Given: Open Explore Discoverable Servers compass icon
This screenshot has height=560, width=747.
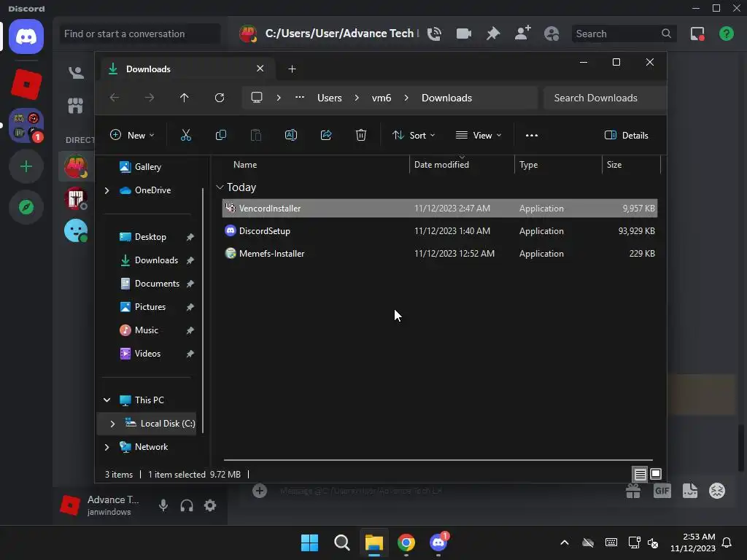Looking at the screenshot, I should [x=26, y=207].
